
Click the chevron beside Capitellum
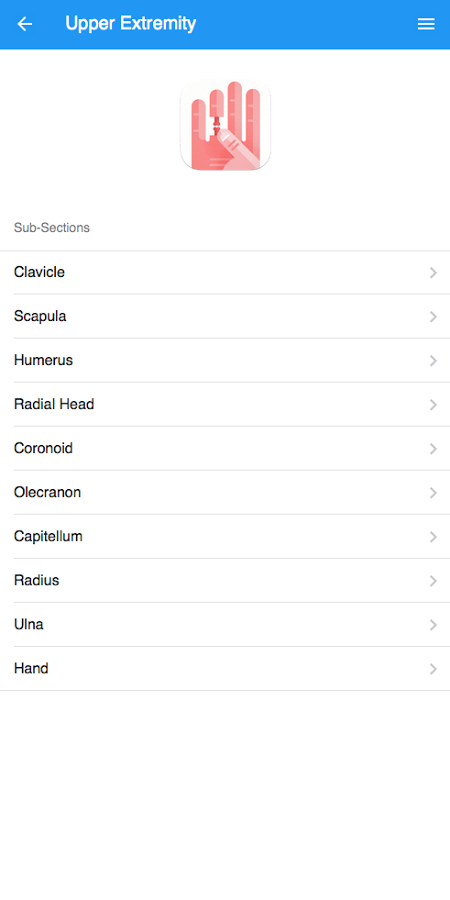tap(433, 537)
